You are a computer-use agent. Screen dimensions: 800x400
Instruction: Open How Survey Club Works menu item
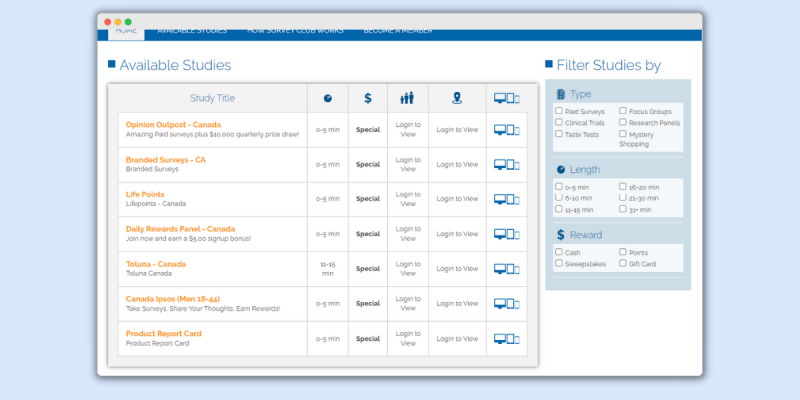(x=295, y=32)
